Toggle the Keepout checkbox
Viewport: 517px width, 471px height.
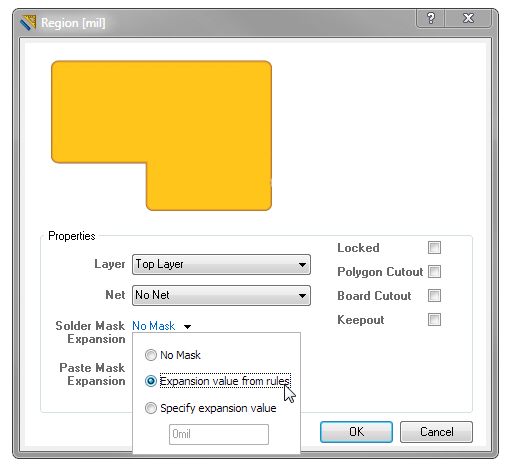tap(434, 320)
